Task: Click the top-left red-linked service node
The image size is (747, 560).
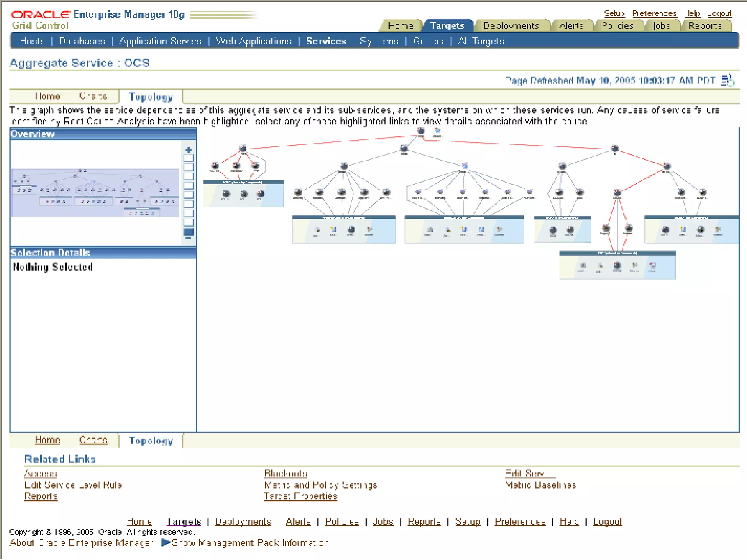Action: point(243,148)
